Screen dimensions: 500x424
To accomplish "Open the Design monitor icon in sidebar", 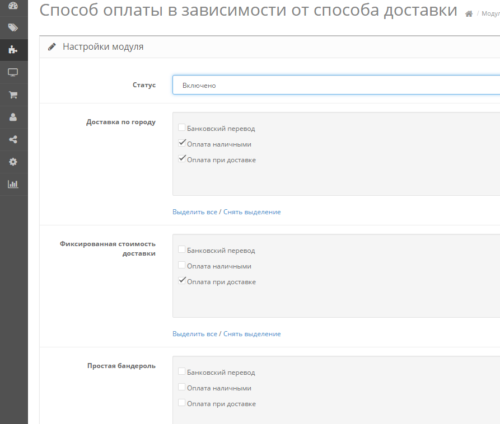I will pyautogui.click(x=13, y=72).
